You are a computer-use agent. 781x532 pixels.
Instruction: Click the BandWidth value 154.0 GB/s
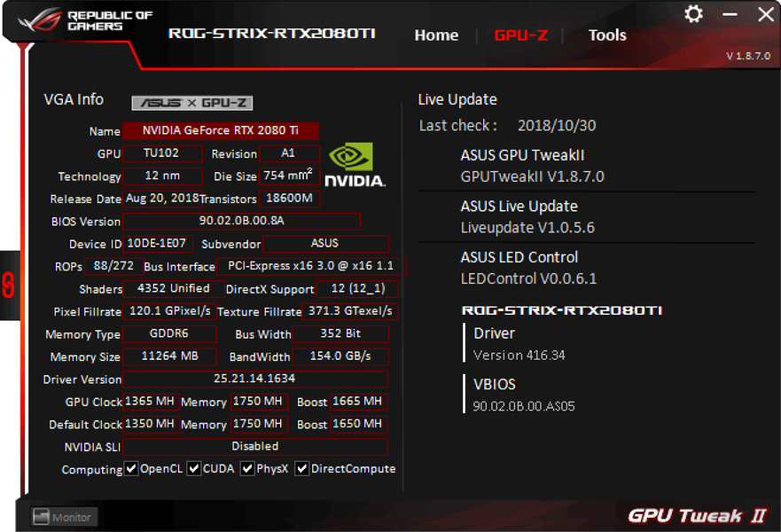tap(340, 356)
